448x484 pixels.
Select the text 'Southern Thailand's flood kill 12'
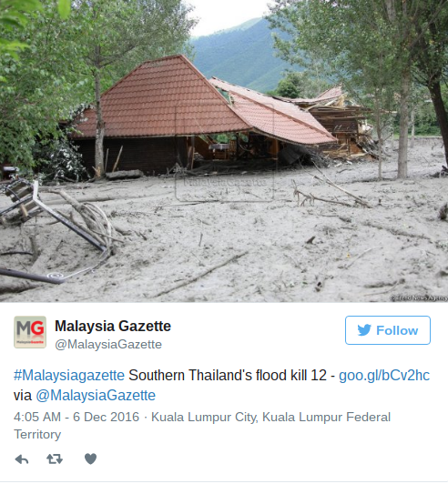click(x=228, y=376)
